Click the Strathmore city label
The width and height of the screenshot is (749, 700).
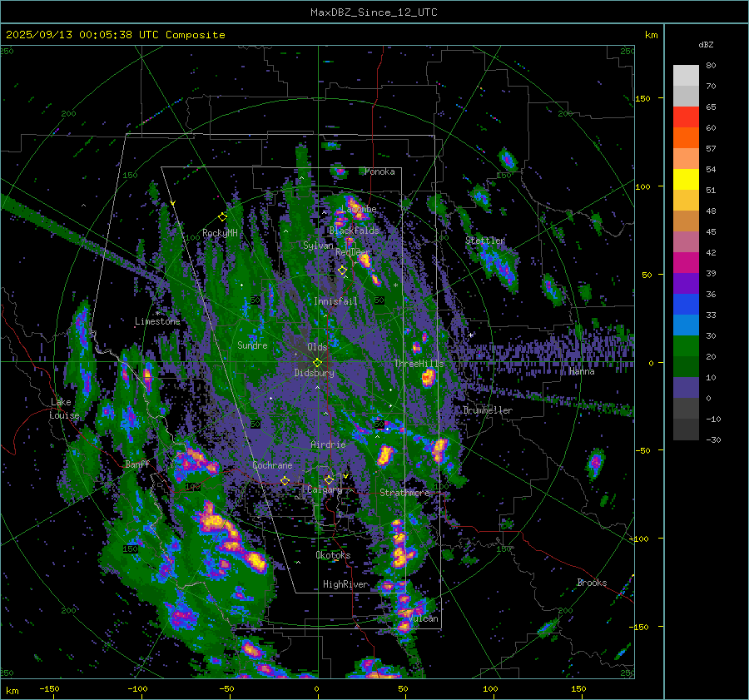click(404, 493)
